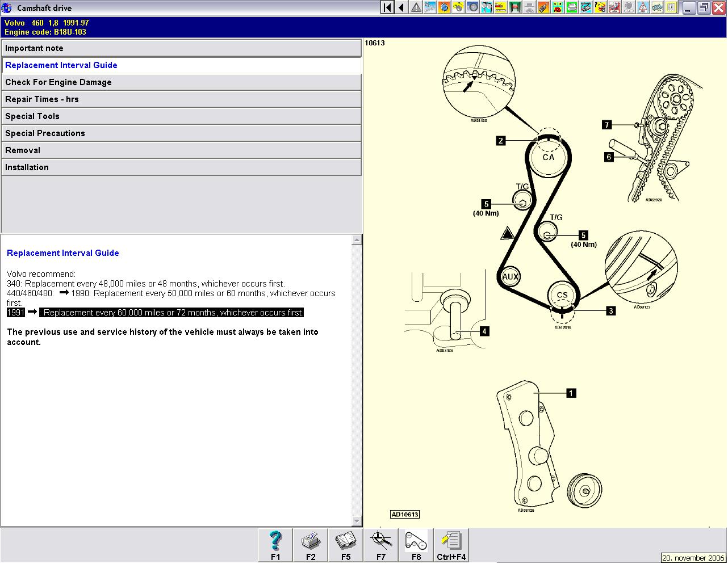The image size is (728, 564).
Task: Open the tyre and wheel toolbar icon
Action: pos(473,7)
